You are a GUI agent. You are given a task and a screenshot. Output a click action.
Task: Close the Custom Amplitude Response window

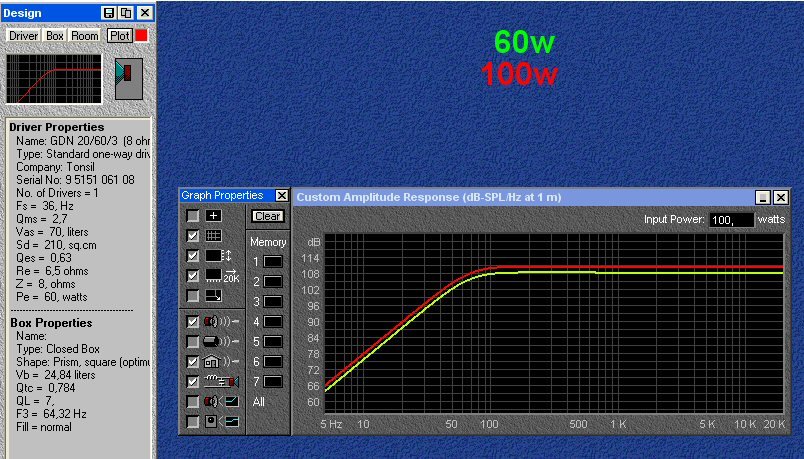pos(780,197)
